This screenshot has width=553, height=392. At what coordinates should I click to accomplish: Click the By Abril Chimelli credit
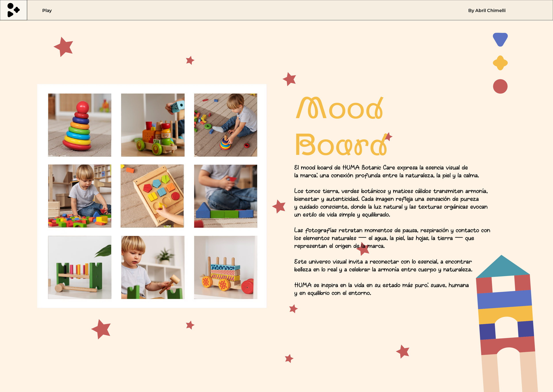click(487, 10)
